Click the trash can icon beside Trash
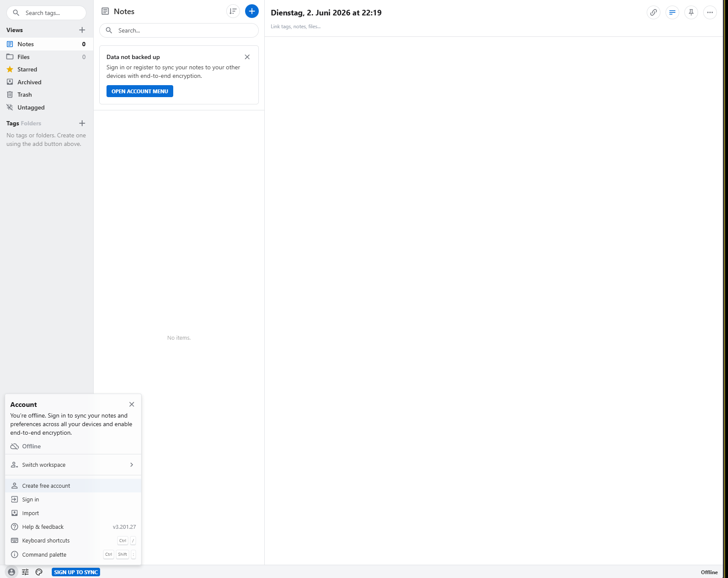Image resolution: width=728 pixels, height=578 pixels. click(x=10, y=95)
